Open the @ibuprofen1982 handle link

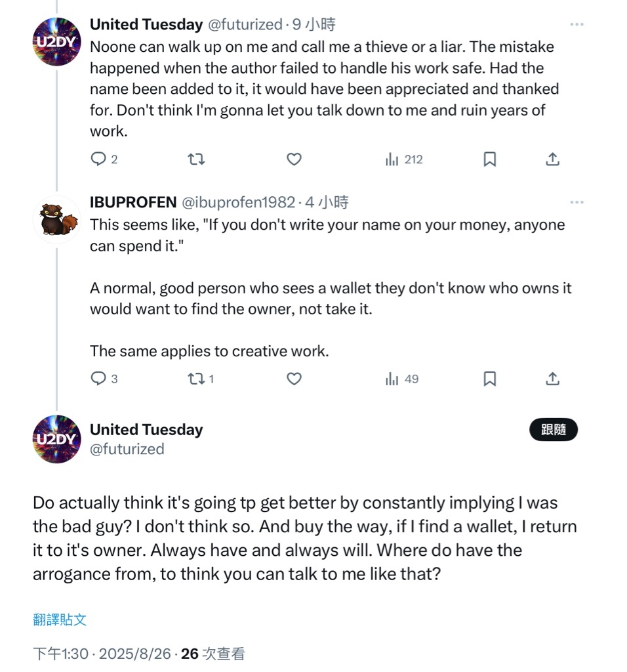pos(238,203)
